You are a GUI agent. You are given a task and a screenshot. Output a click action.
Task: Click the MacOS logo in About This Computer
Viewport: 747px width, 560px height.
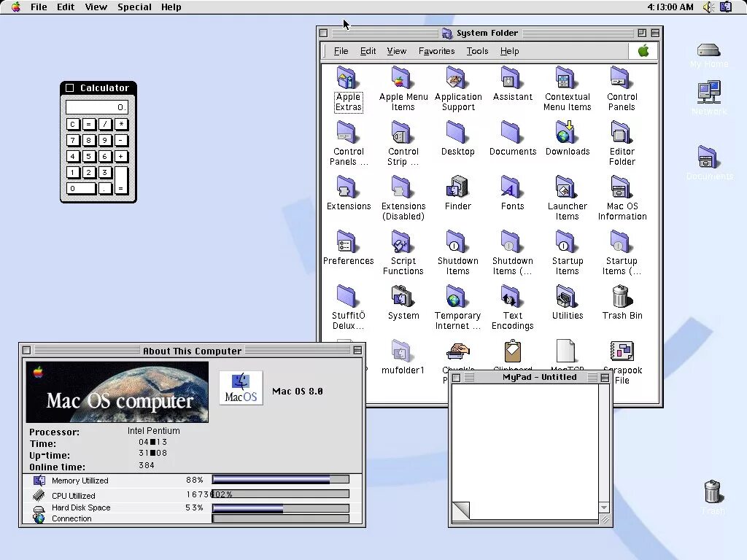[x=241, y=387]
